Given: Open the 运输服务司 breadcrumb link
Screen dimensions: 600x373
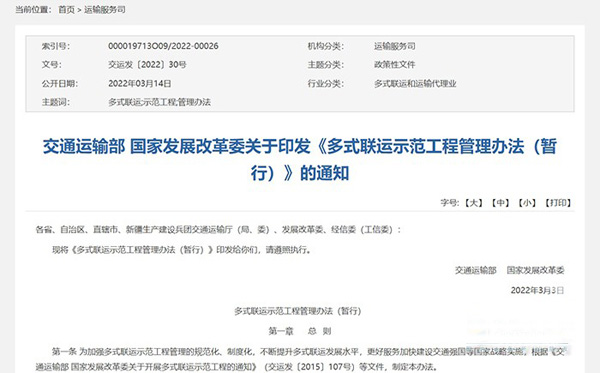Looking at the screenshot, I should (x=105, y=10).
